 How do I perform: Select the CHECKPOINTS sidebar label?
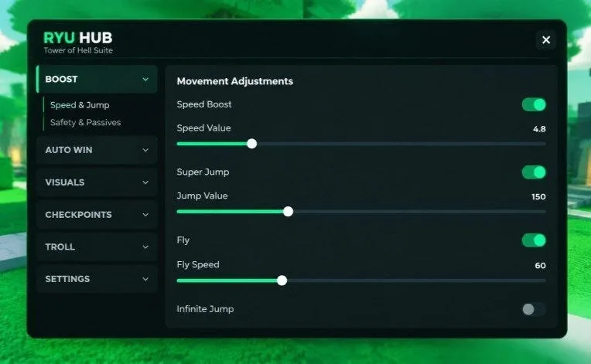coord(78,215)
